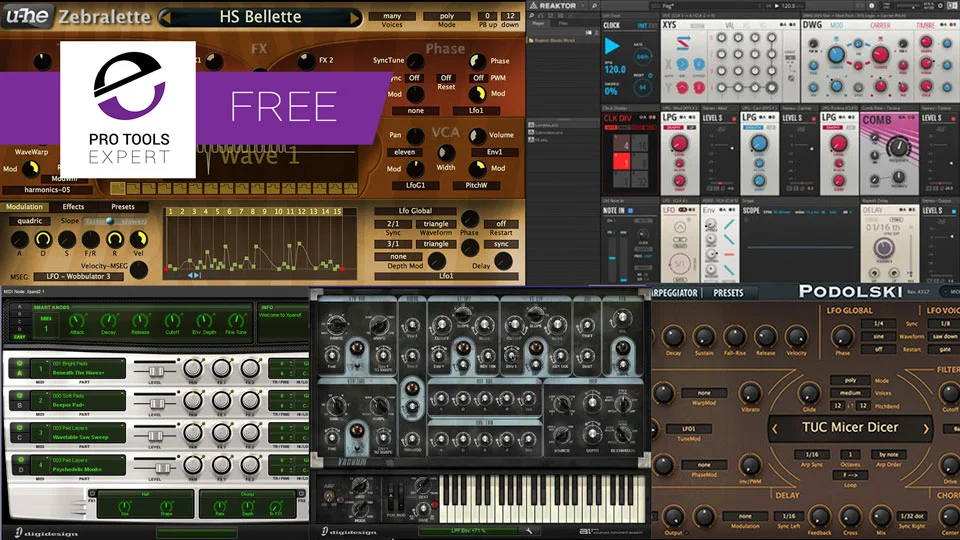Click the Xpand2 Cutoff smart knob
960x540 pixels.
tap(173, 320)
